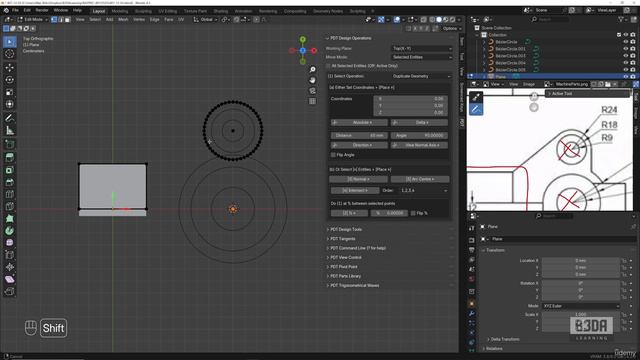
Task: Expand the PDT Tangents panel
Action: coord(342,239)
